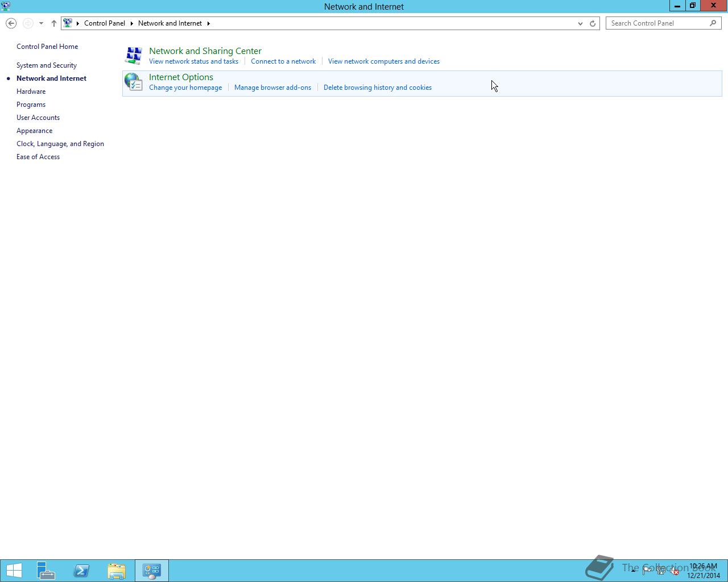This screenshot has width=728, height=582.
Task: Restore down the Network and Internet window
Action: click(693, 6)
